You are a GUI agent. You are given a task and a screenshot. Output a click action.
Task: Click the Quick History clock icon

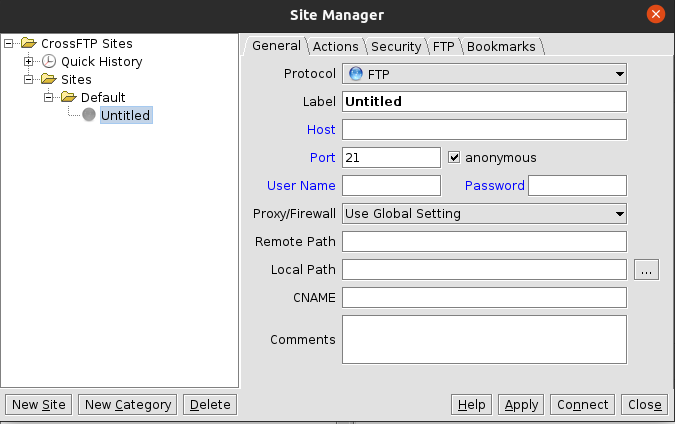[x=49, y=62]
